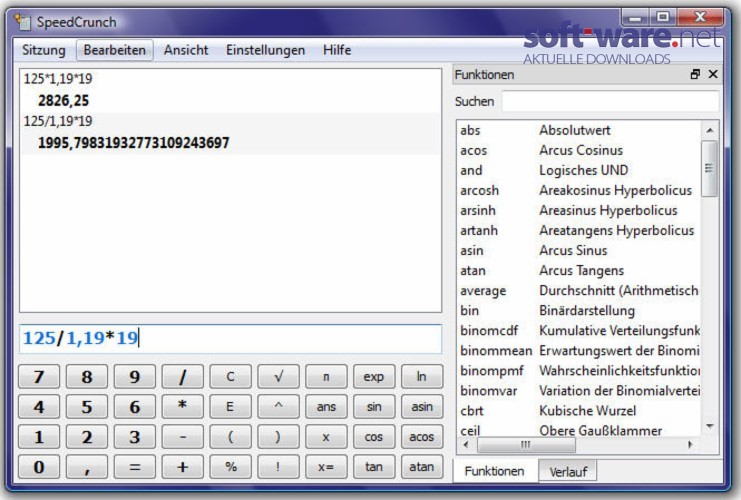The width and height of the screenshot is (741, 500).
Task: Open the Ansicht menu
Action: (186, 50)
